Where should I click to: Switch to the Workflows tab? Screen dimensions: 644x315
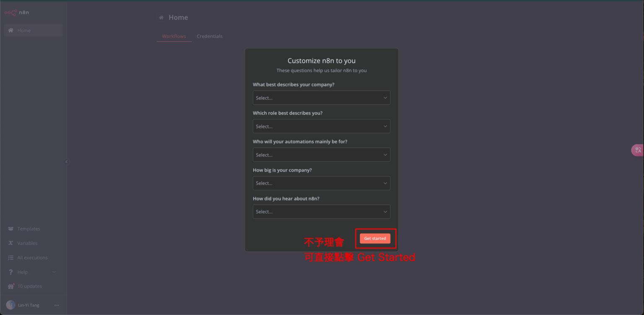(174, 36)
